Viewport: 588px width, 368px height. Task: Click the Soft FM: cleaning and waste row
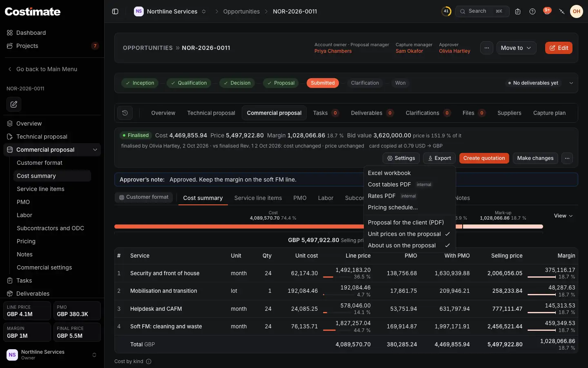pyautogui.click(x=346, y=327)
